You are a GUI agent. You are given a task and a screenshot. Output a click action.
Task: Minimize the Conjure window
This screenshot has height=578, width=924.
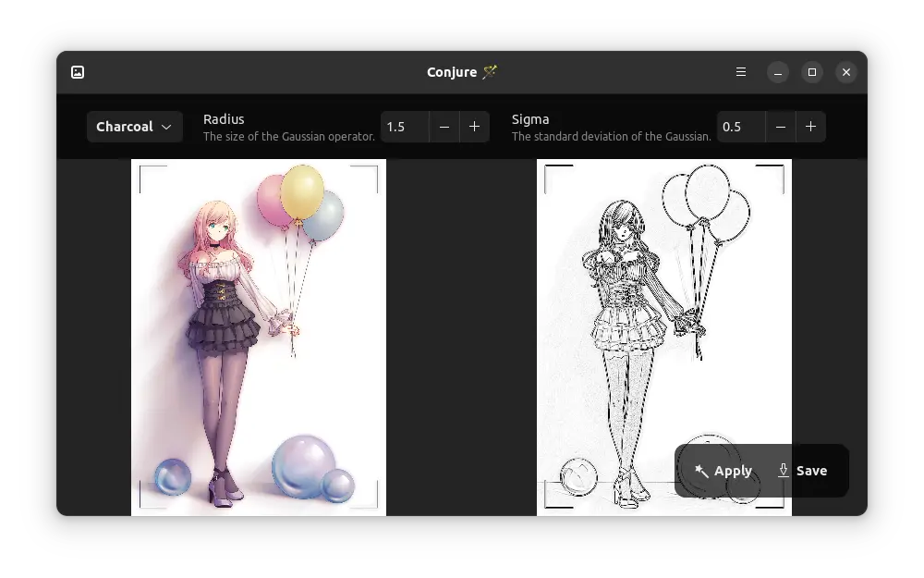click(778, 72)
